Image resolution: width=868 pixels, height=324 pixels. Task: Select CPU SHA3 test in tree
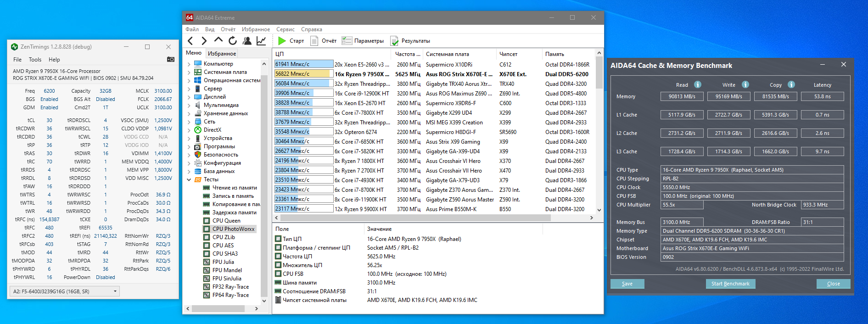click(x=225, y=254)
